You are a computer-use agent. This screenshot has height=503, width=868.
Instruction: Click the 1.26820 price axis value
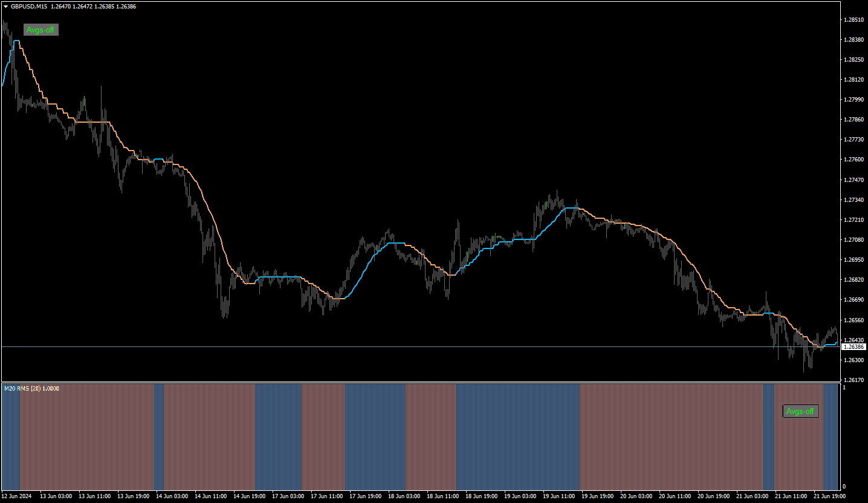[x=853, y=279]
